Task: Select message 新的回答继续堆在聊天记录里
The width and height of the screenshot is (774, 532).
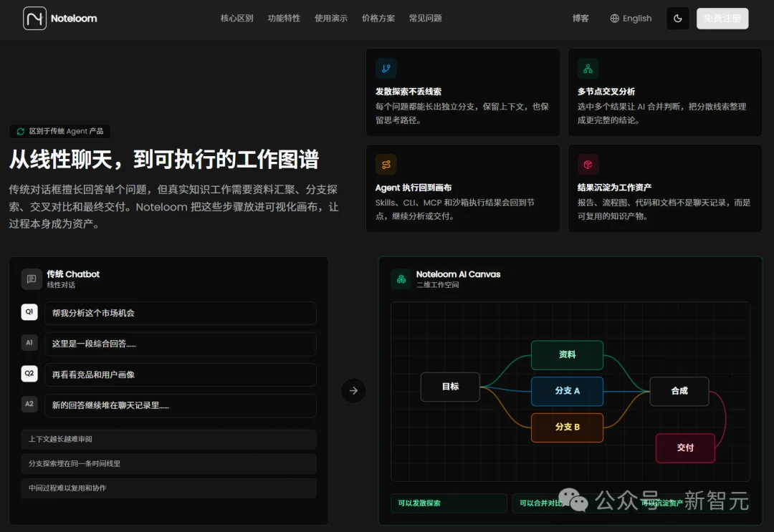Action: point(181,405)
